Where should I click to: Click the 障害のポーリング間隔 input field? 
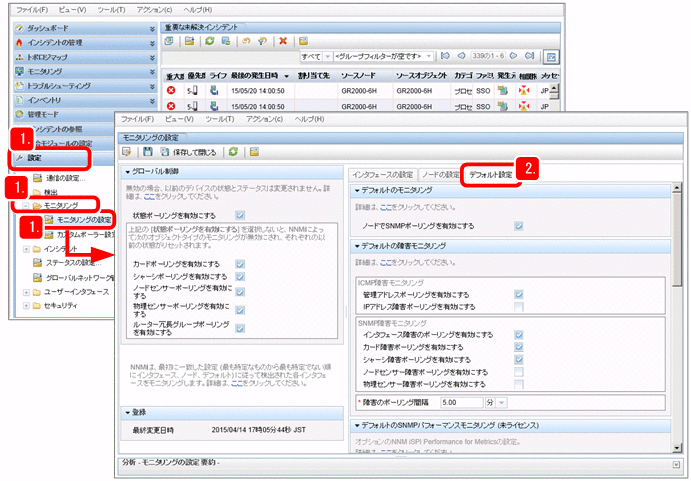click(462, 403)
